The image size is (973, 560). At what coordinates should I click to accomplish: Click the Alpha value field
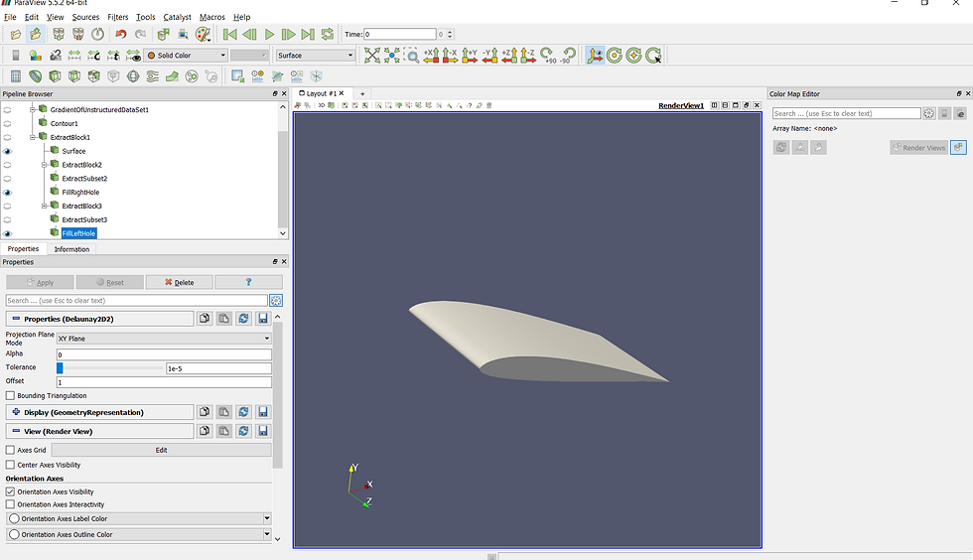(x=164, y=354)
